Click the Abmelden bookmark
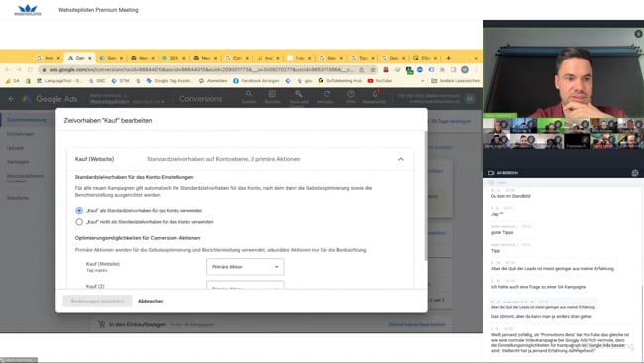 pos(213,81)
